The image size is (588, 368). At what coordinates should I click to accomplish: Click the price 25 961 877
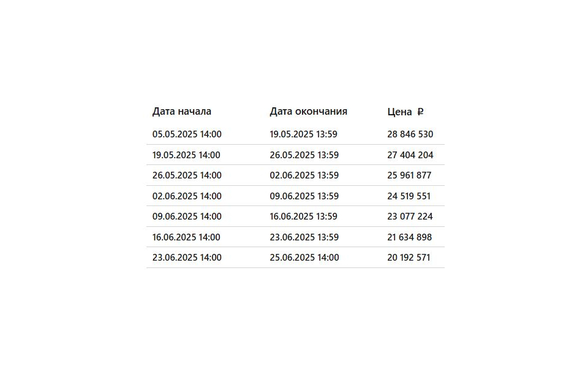[409, 175]
